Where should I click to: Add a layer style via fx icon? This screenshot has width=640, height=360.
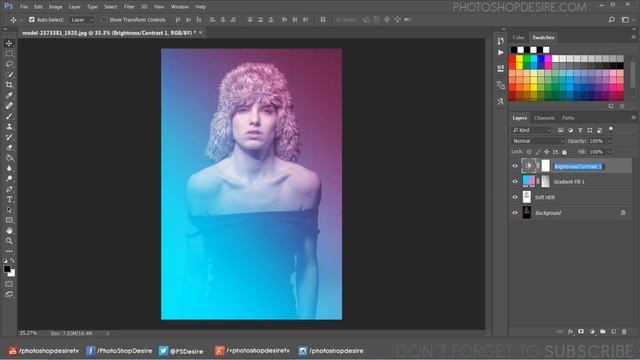click(x=570, y=331)
